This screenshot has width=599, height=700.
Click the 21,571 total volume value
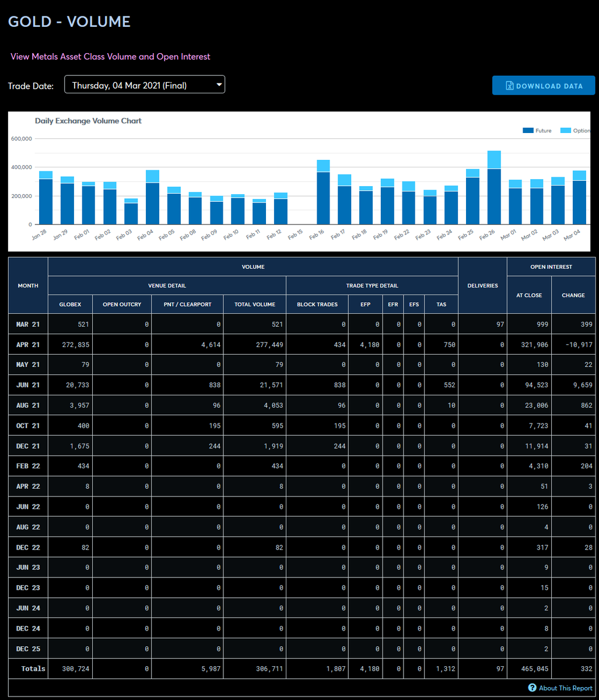(271, 385)
